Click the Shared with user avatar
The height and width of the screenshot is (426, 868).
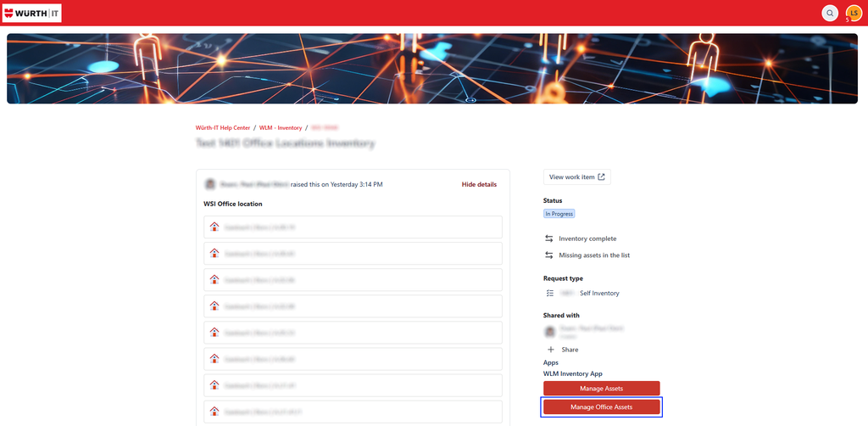549,331
